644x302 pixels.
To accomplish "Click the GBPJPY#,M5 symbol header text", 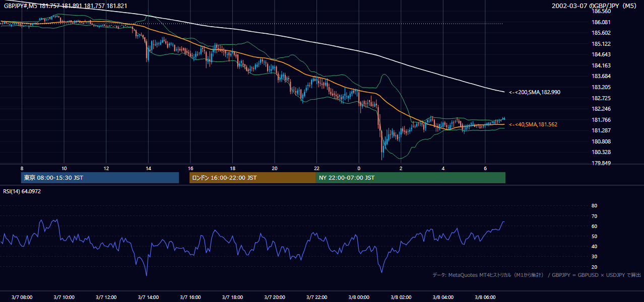I will point(66,6).
